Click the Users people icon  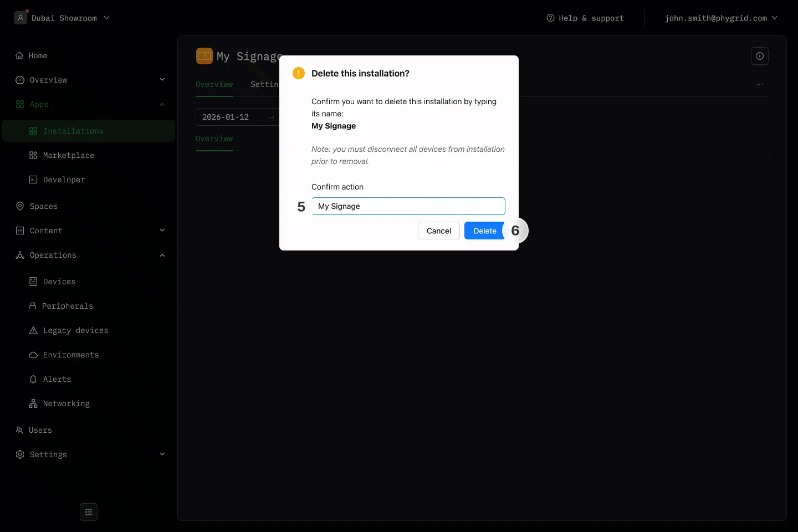(19, 430)
